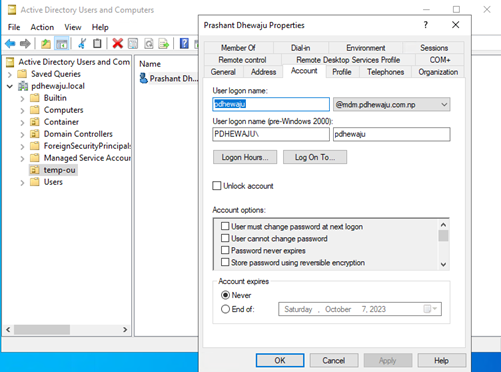Switch to the General tab
This screenshot has height=372, width=501.
coord(223,72)
